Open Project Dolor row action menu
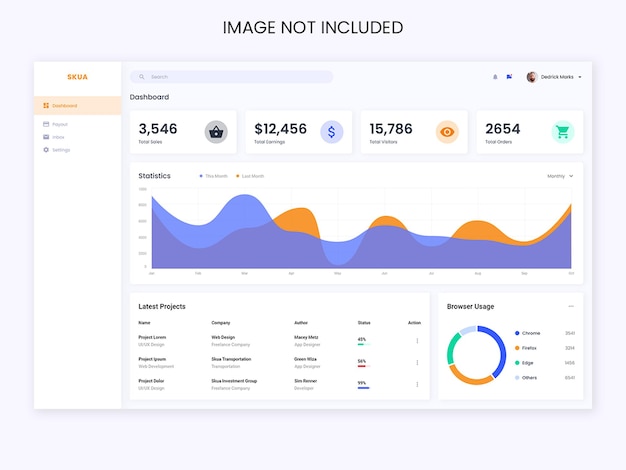The image size is (626, 470). tap(417, 384)
